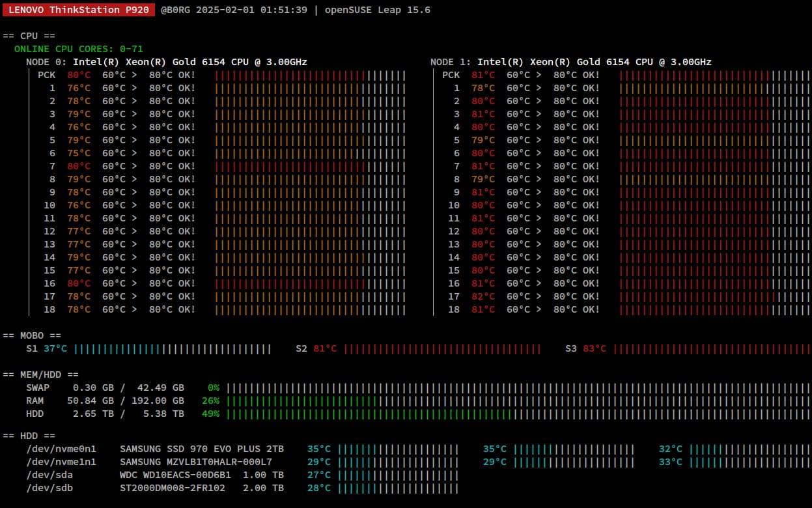Click Node 1 core 9 threshold 60°C > 80°C
The image size is (812, 508).
(x=542, y=192)
